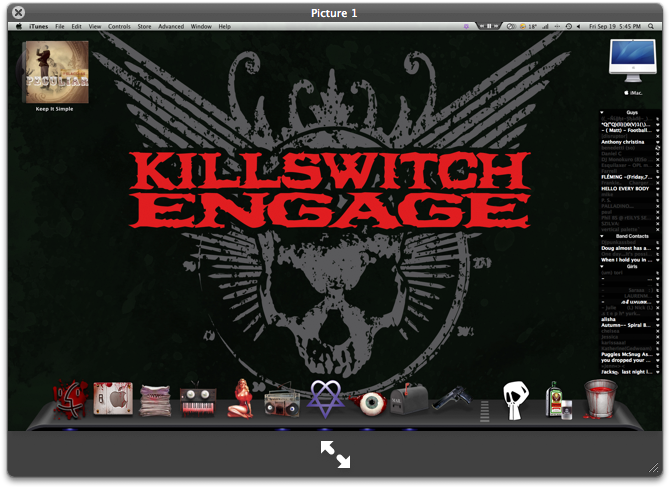Click the pin-up girl dock icon
The image size is (670, 488).
click(x=241, y=398)
